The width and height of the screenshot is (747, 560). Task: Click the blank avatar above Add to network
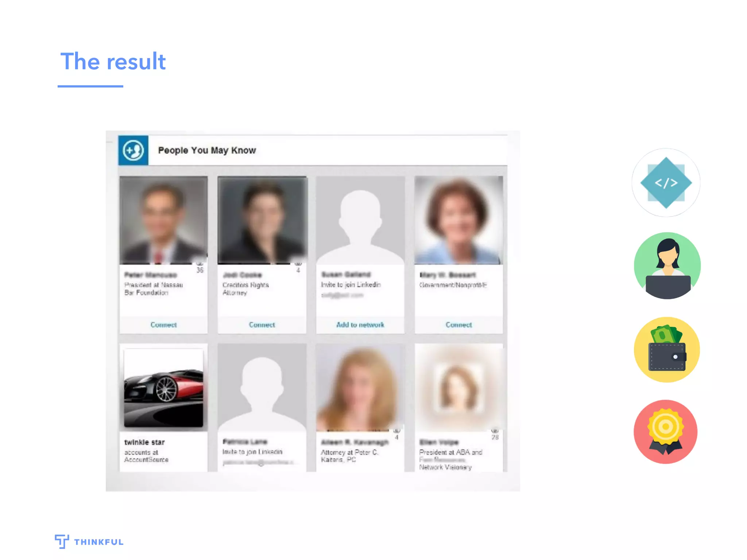coord(360,220)
